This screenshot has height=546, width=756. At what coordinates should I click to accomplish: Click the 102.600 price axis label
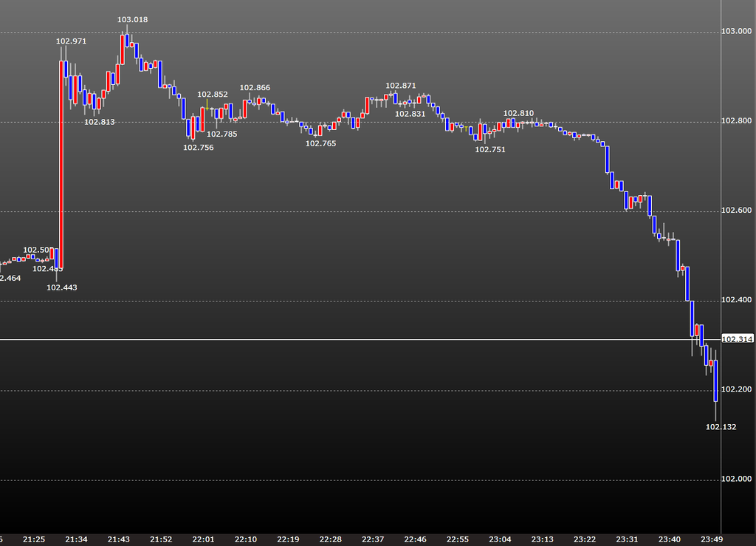(x=736, y=211)
